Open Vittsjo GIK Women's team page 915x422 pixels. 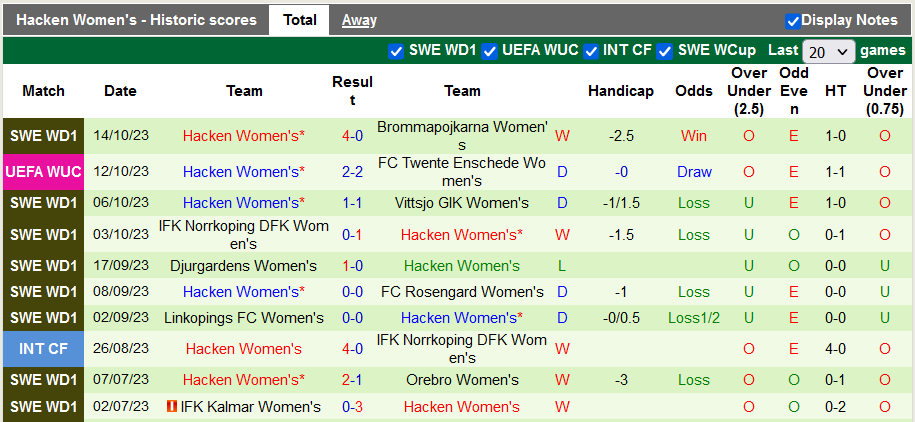coord(462,203)
